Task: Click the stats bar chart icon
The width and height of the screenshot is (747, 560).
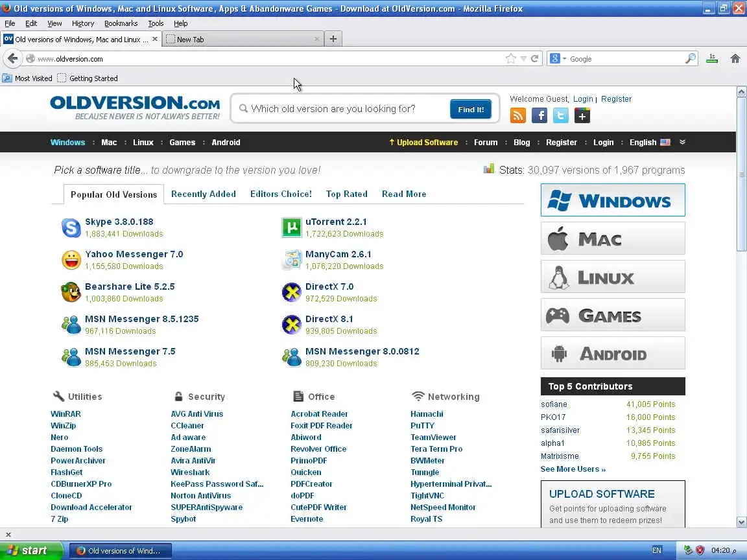Action: (x=489, y=169)
